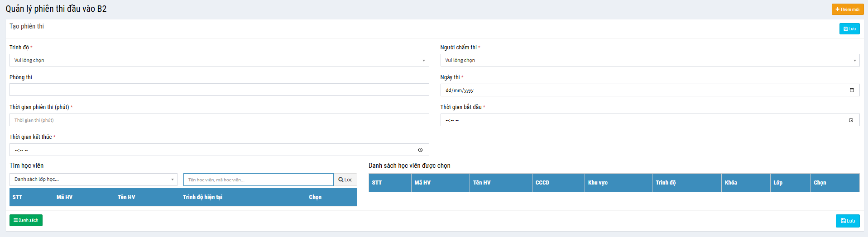This screenshot has height=237, width=868.
Task: Click clock icon in Thời gian kết thúc
Action: point(420,150)
